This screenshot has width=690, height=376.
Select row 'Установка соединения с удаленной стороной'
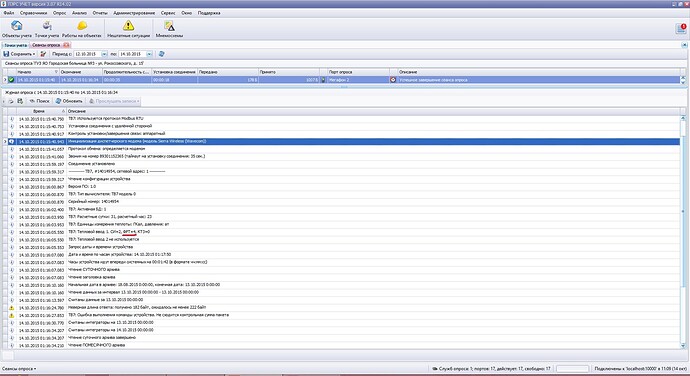click(x=341, y=126)
